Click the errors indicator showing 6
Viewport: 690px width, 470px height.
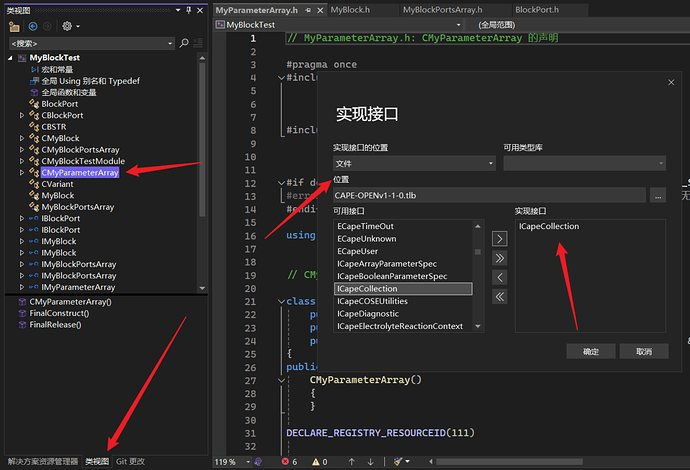(x=290, y=462)
